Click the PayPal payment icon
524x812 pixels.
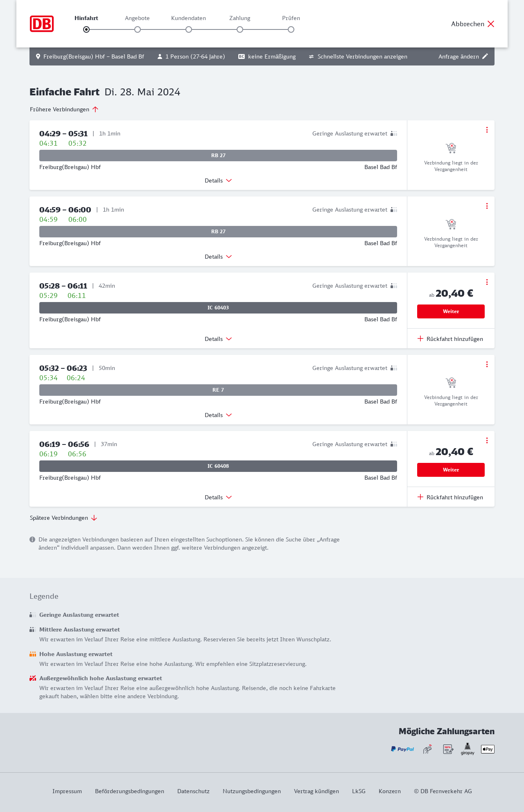[x=402, y=749]
